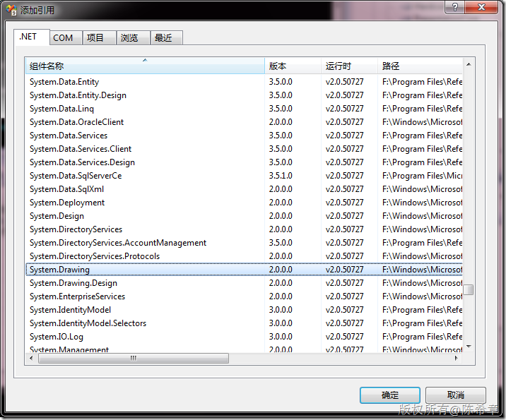Click version cell of System.IO.Log row
Screen dimensions: 506x420
(x=281, y=337)
